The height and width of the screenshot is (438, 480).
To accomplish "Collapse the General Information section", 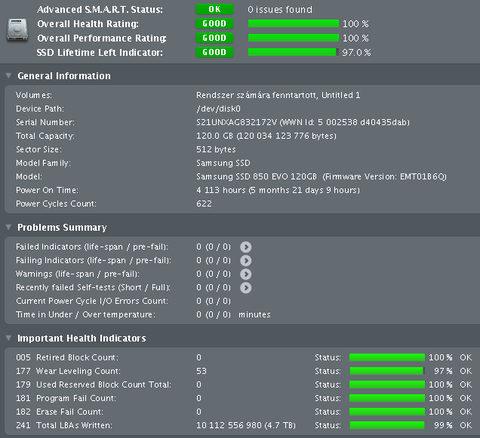I will click(9, 76).
